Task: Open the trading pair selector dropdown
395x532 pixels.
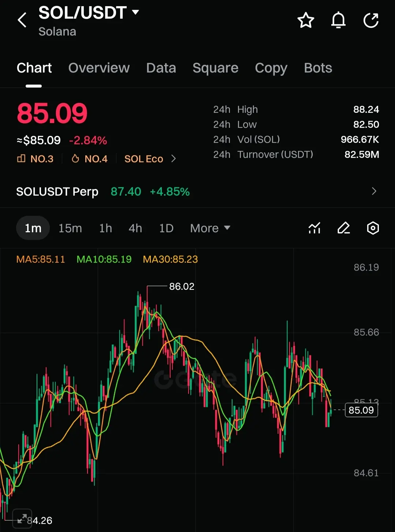Action: (135, 12)
